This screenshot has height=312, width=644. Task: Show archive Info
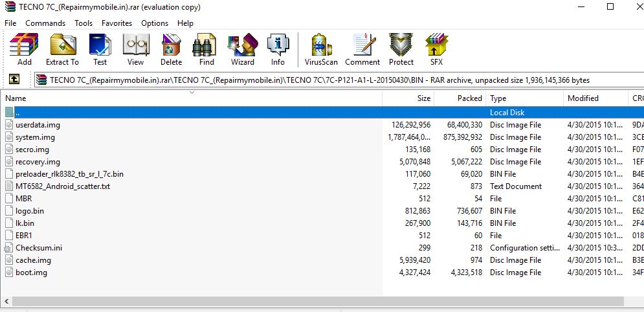click(x=278, y=50)
